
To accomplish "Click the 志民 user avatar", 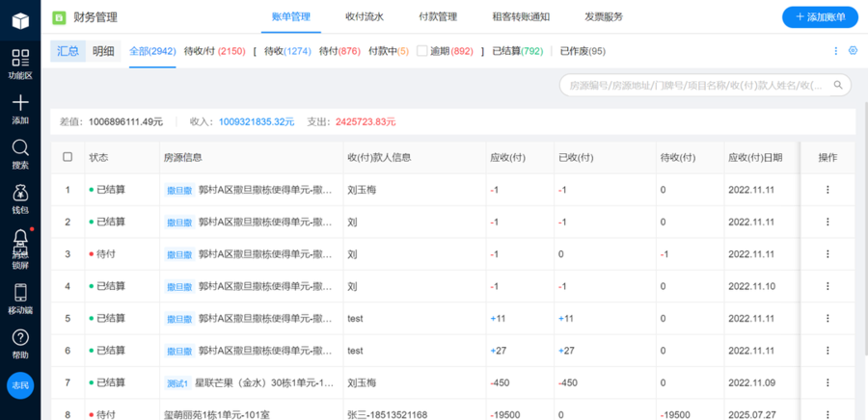I will coord(20,385).
